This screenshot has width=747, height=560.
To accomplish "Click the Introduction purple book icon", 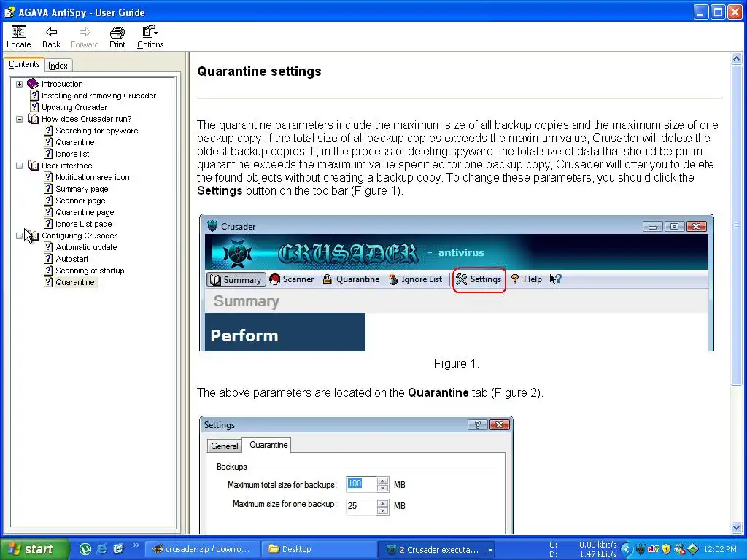I will coord(33,84).
